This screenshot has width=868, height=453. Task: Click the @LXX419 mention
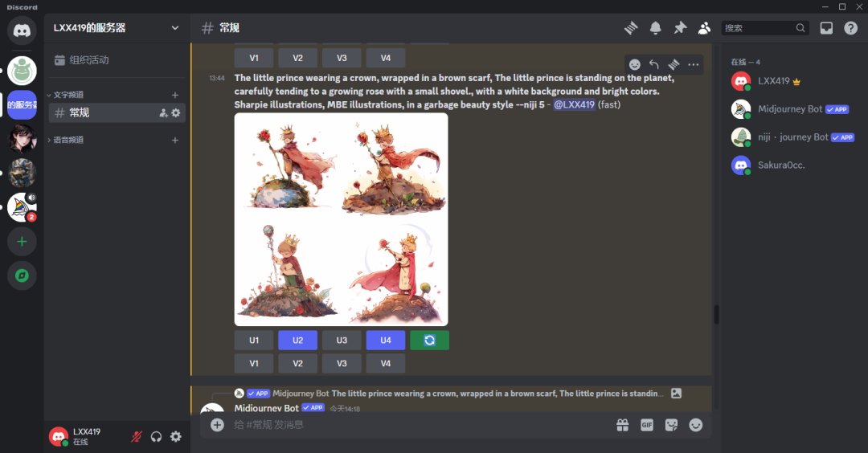574,104
